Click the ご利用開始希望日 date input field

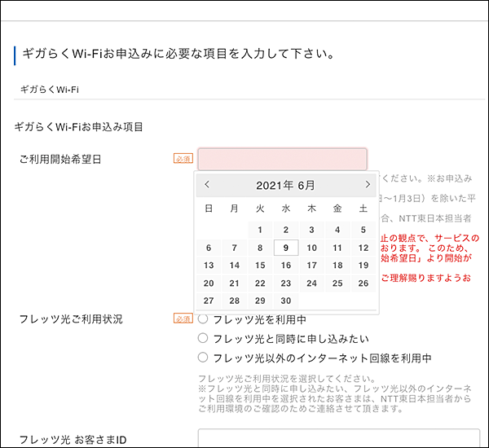[x=282, y=160]
